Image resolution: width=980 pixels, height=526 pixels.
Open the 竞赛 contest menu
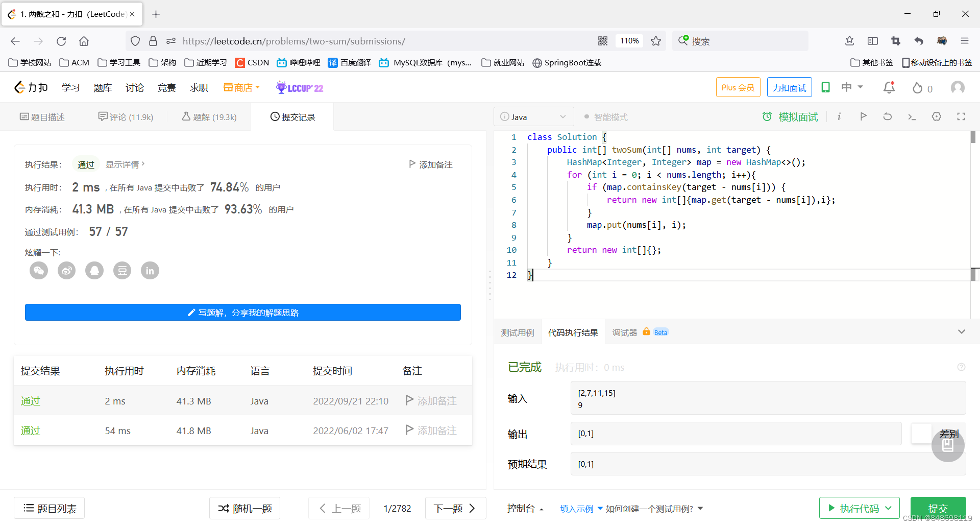pyautogui.click(x=167, y=87)
